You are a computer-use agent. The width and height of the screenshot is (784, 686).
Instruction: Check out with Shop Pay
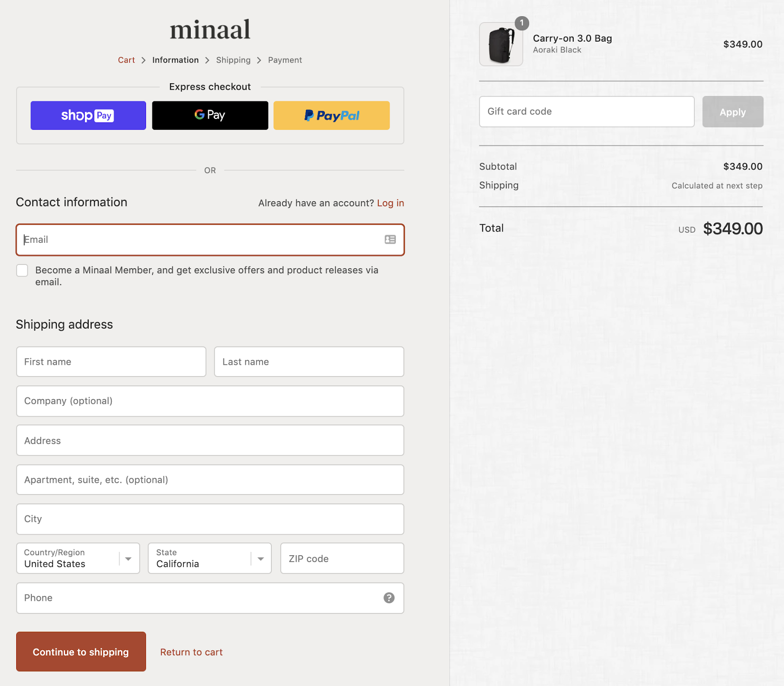point(88,116)
